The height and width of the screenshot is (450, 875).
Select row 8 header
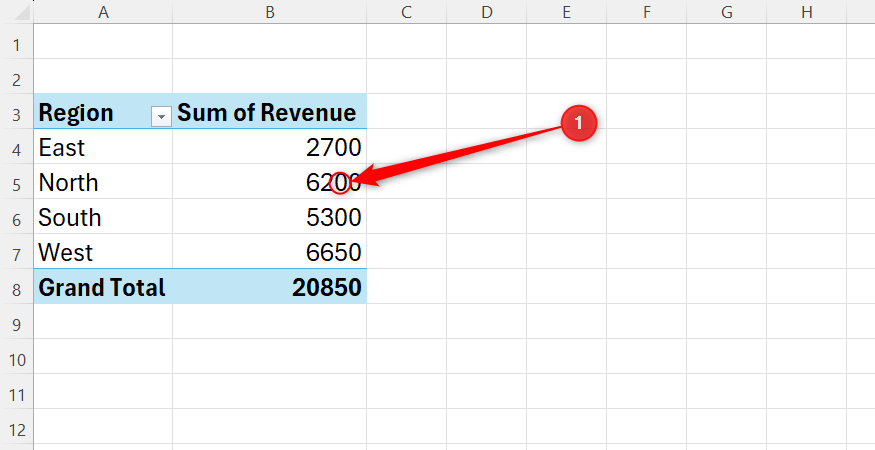tap(17, 287)
